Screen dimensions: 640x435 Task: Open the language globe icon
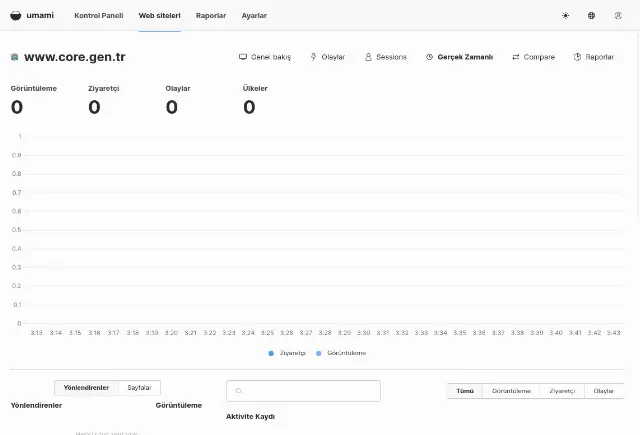591,16
